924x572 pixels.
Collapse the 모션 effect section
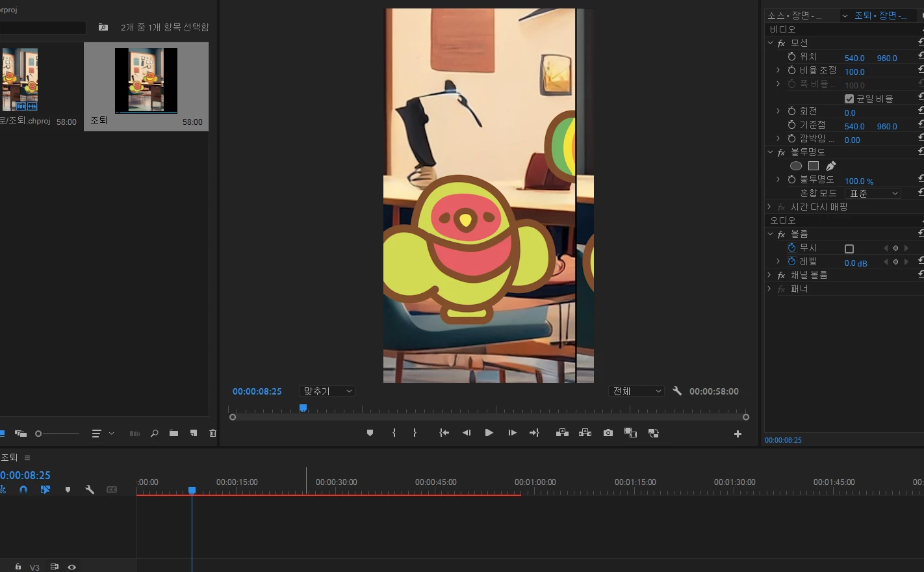click(x=770, y=43)
